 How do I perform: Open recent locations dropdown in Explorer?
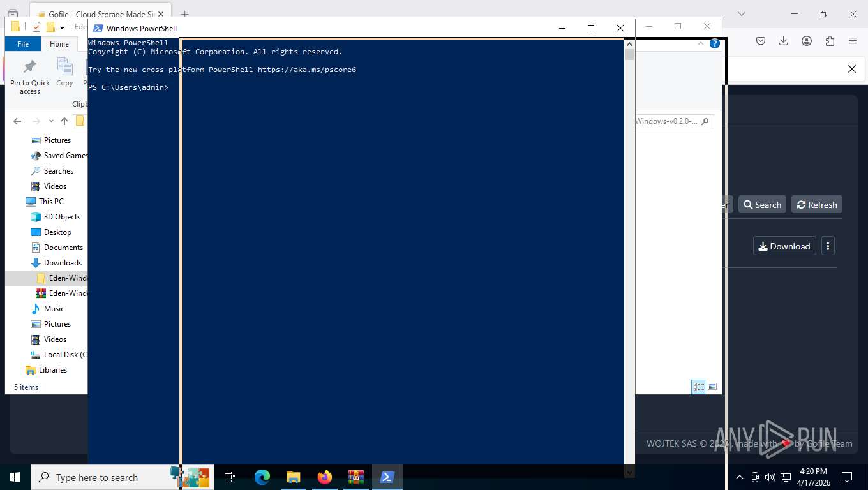pyautogui.click(x=51, y=121)
